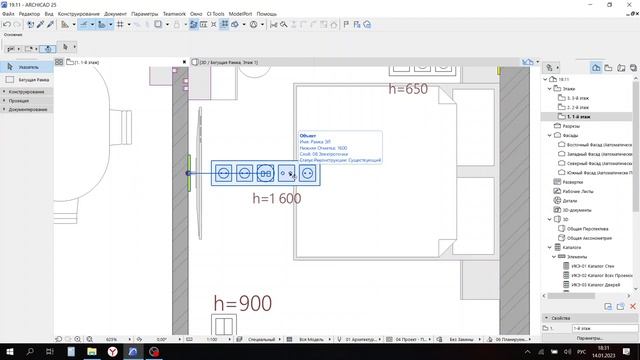Select the Указатель arrow tool
The width and height of the screenshot is (640, 360).
click(27, 67)
